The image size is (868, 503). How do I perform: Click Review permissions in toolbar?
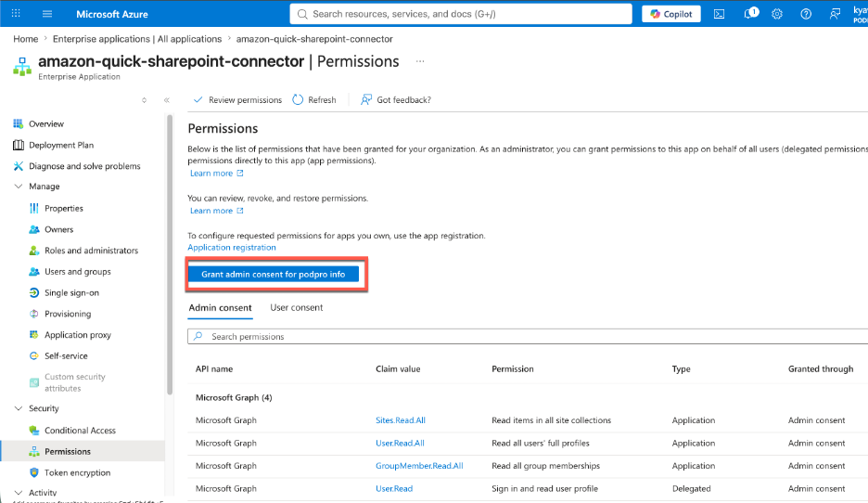(237, 99)
